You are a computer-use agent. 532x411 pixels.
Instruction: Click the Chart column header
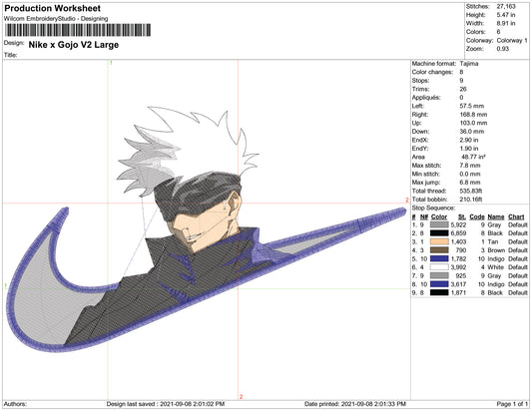tap(516, 216)
